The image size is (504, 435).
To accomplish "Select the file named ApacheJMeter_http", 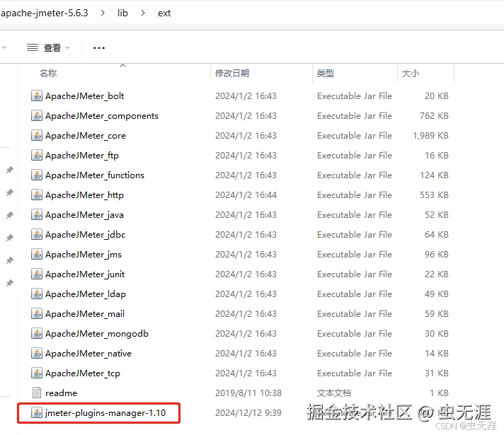I will [x=84, y=195].
